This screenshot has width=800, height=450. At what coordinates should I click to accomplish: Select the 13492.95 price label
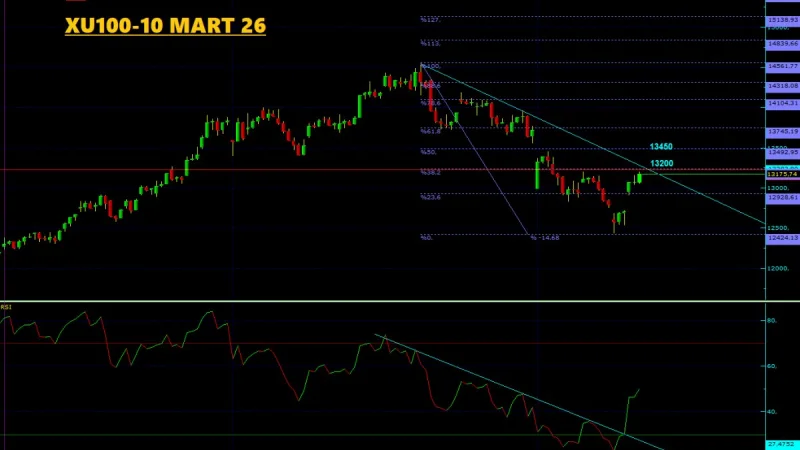tap(783, 152)
